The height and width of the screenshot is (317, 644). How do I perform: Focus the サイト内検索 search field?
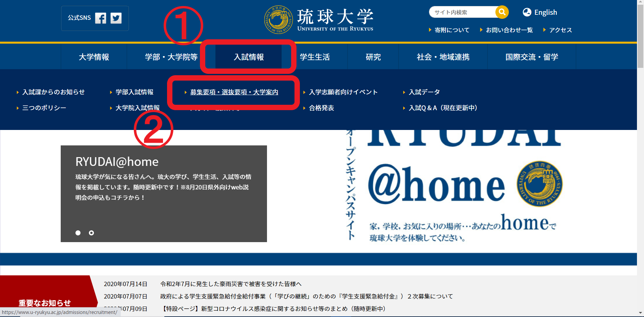click(463, 12)
